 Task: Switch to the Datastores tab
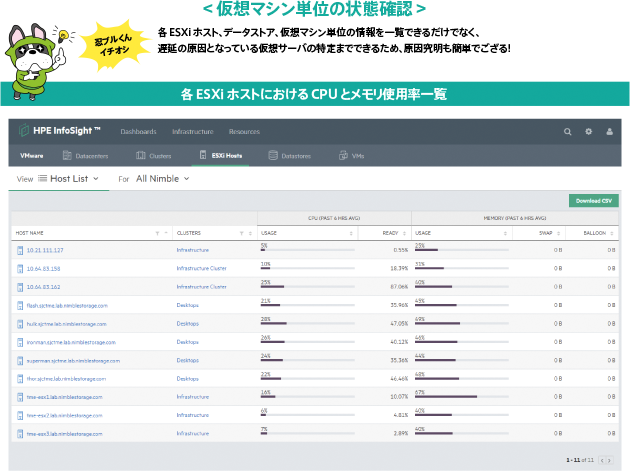pos(290,156)
